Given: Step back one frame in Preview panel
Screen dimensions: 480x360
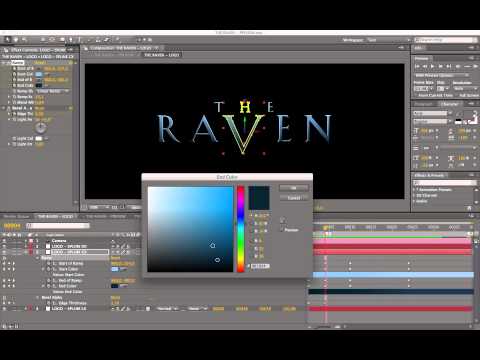Looking at the screenshot, I should pyautogui.click(x=425, y=66).
